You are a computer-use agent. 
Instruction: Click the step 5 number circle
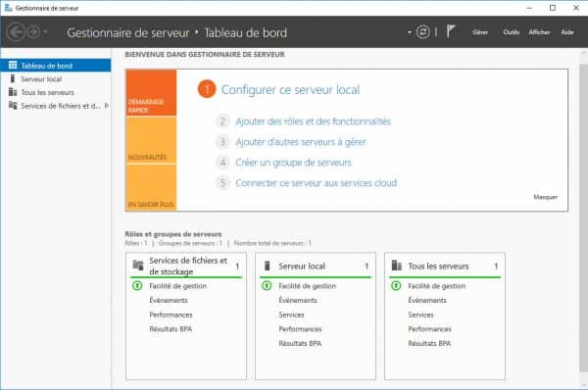tap(222, 183)
